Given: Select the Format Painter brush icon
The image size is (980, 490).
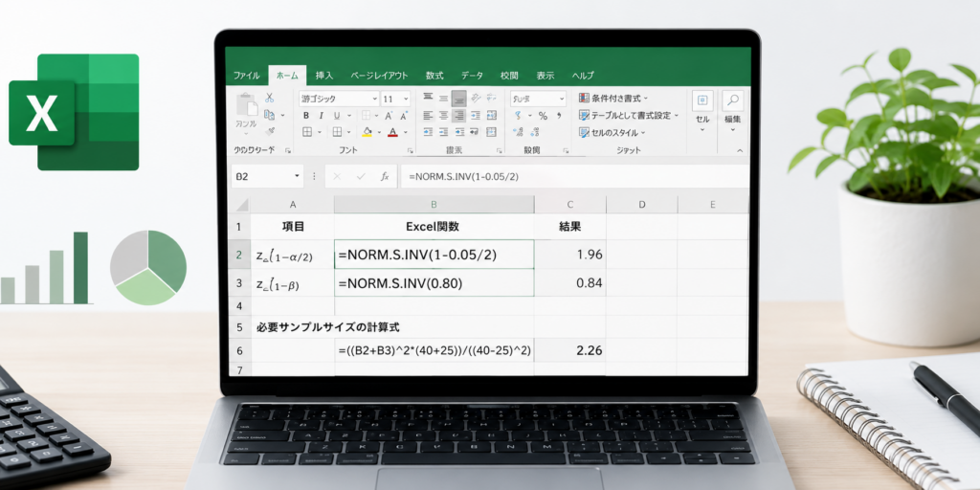Looking at the screenshot, I should (269, 131).
